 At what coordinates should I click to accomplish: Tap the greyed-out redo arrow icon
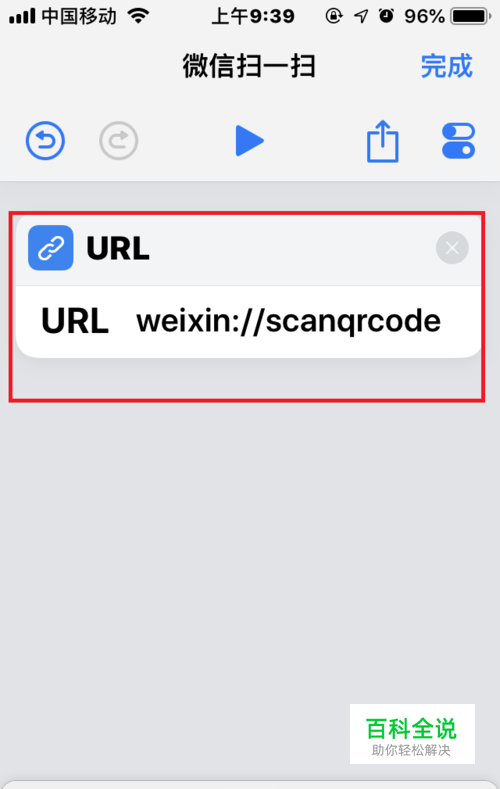coord(119,141)
